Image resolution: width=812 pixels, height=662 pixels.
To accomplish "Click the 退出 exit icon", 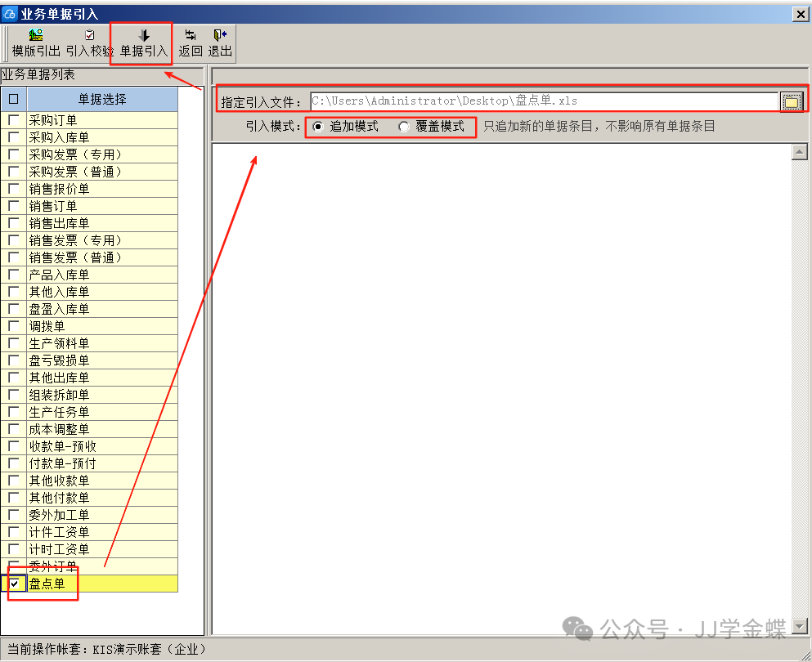I will tap(220, 35).
